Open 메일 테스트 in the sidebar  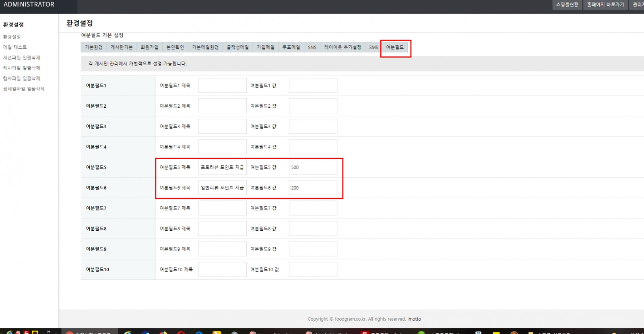(15, 47)
